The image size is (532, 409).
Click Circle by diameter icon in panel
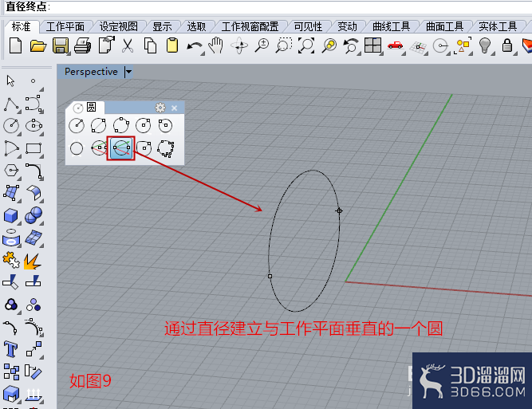pyautogui.click(x=98, y=125)
